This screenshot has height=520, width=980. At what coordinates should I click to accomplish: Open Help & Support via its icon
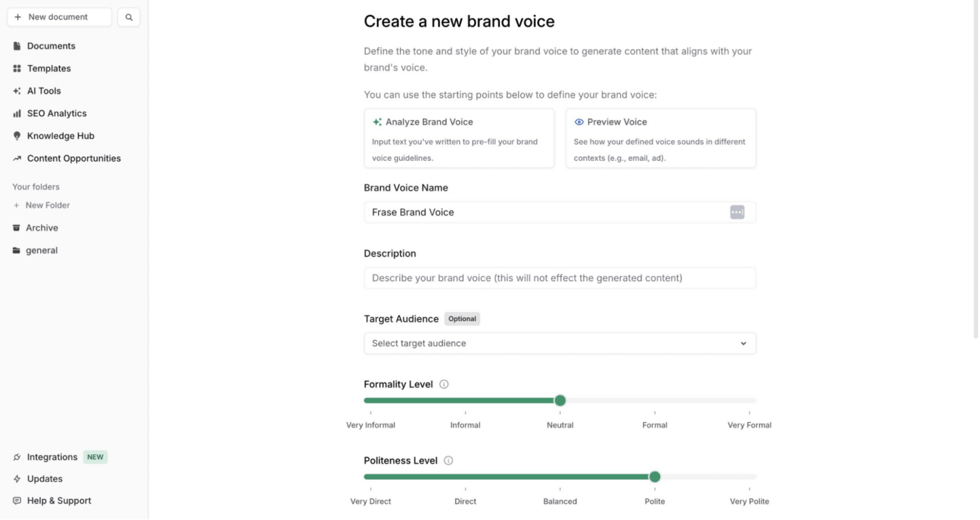tap(17, 500)
